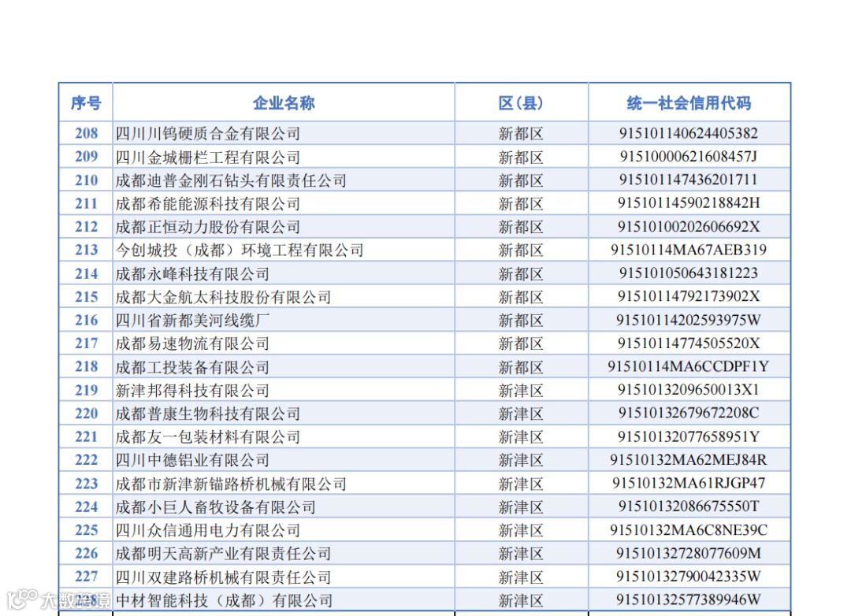Screen dimensions: 851x616
Task: Click 成都明天高新产业有限责任公司 name
Action: (224, 554)
